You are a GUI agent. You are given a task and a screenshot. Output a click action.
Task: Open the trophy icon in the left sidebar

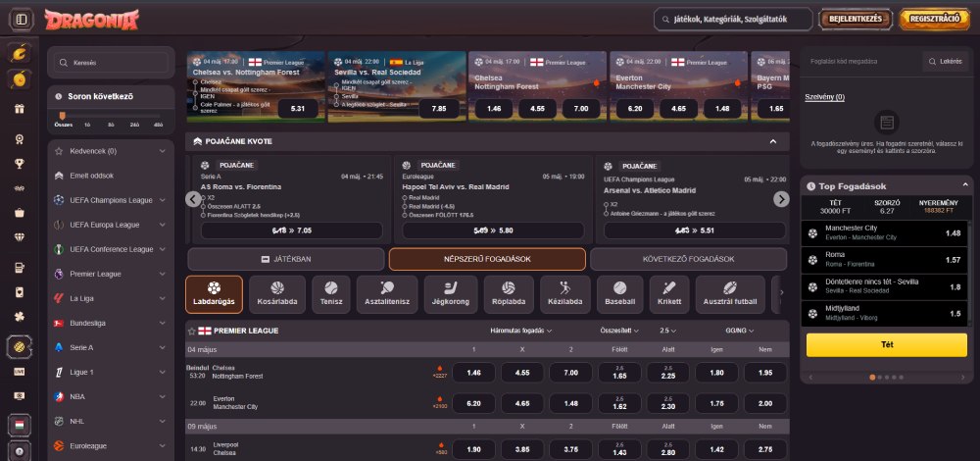[20, 163]
